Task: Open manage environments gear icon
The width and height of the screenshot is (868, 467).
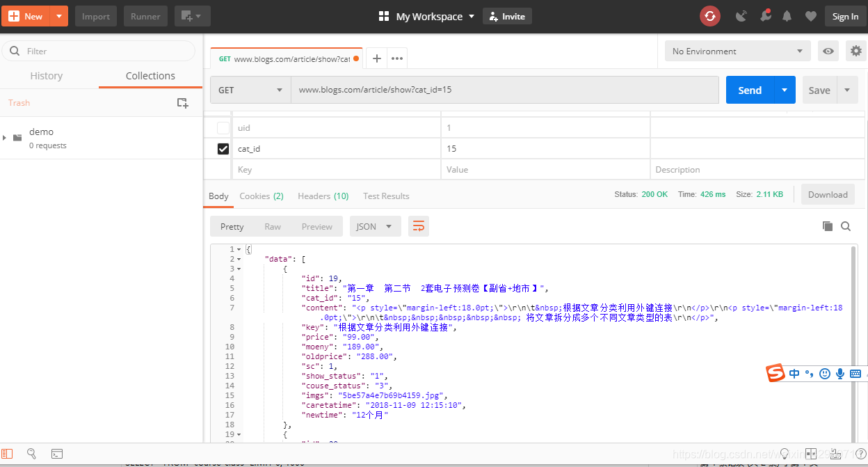Action: tap(855, 51)
